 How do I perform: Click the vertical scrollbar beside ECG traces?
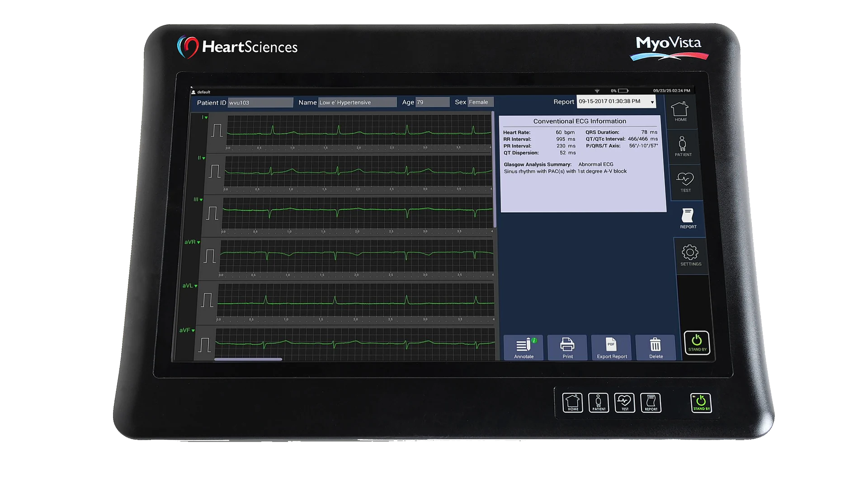(x=494, y=169)
